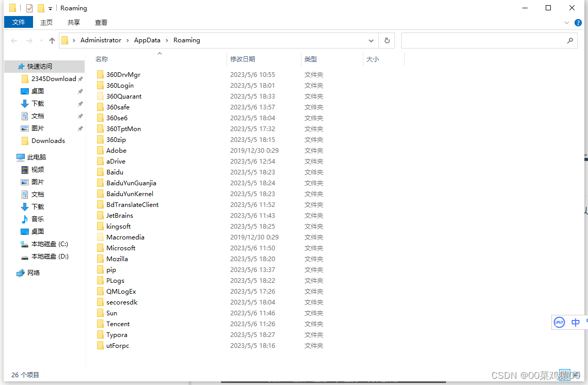Expand the chevron after Administrator in breadcrumb
The image size is (588, 385).
pos(128,40)
